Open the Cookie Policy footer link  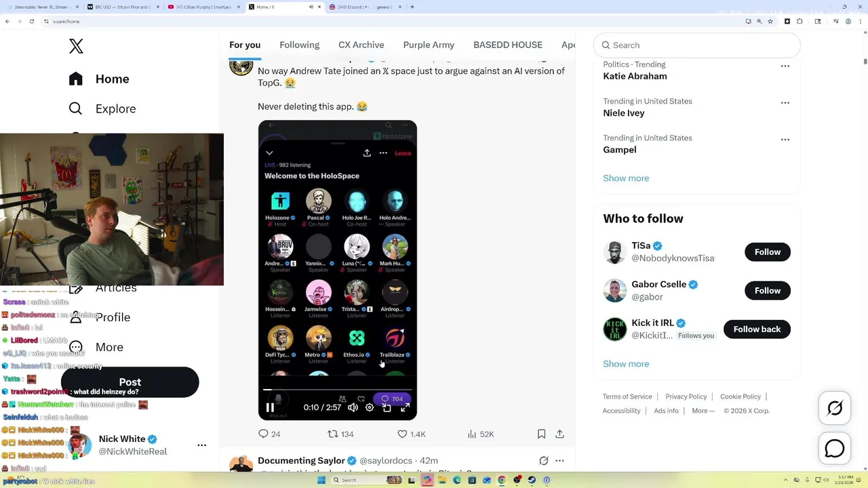tap(741, 396)
